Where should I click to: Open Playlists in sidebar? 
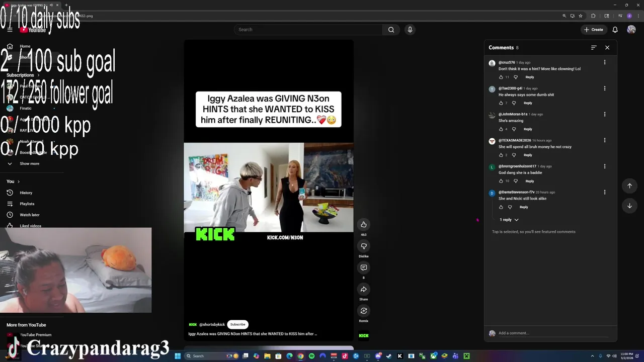pos(27,204)
